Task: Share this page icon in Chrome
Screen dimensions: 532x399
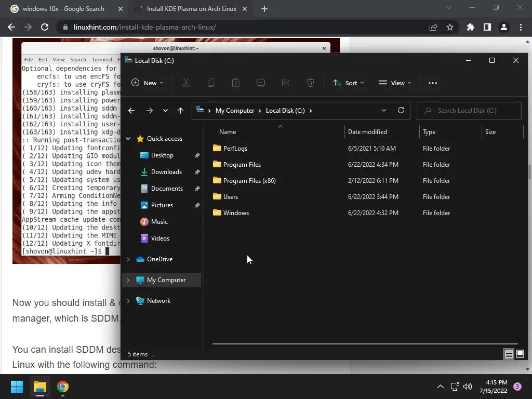Action: coord(433,27)
